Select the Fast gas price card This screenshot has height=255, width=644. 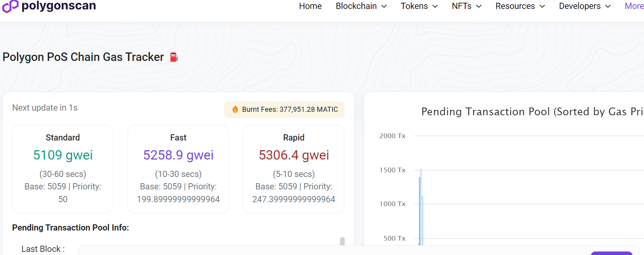tap(178, 169)
